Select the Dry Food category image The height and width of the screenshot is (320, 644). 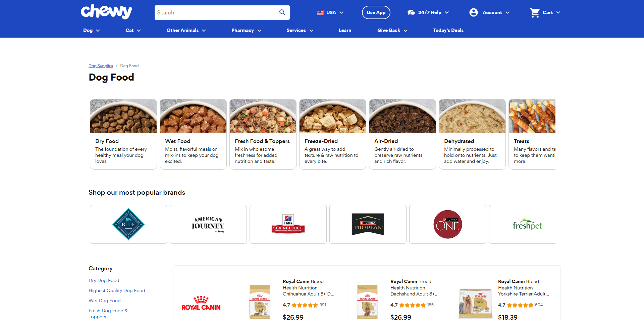click(123, 116)
